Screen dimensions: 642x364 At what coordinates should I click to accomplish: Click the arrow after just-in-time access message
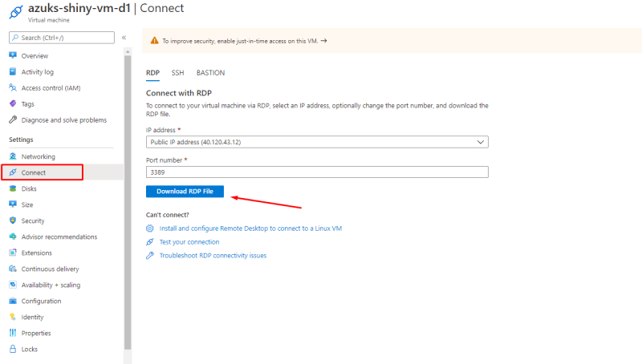[x=324, y=41]
